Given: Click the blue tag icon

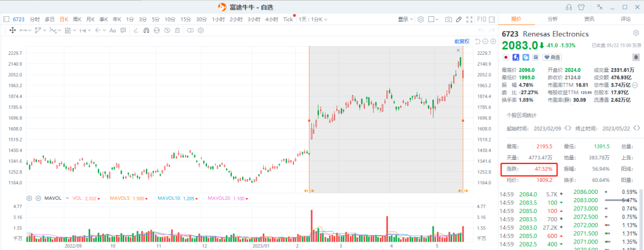Looking at the screenshot, I should coord(526,57).
